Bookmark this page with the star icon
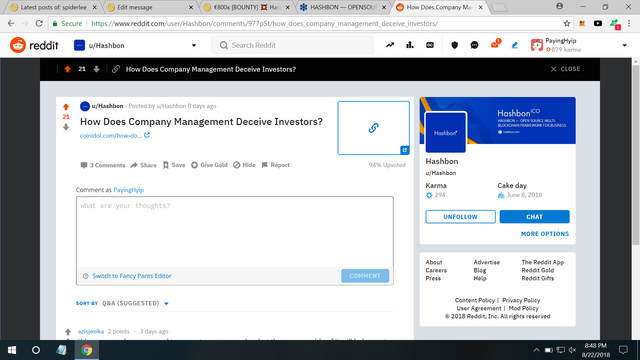The image size is (640, 360). click(x=567, y=24)
